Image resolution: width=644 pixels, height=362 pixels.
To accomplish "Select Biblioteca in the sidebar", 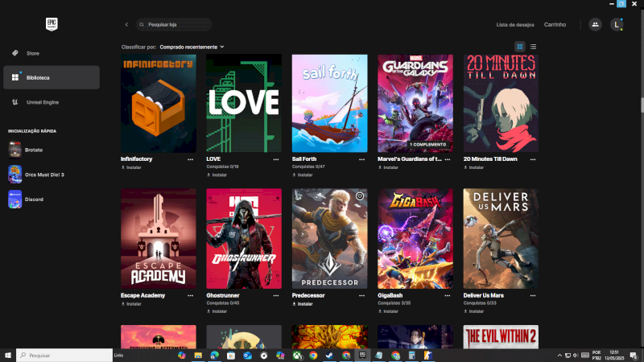I will pos(52,77).
